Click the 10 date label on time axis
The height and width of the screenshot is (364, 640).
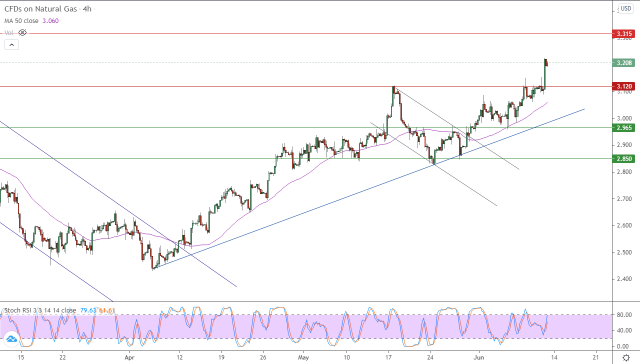click(346, 357)
